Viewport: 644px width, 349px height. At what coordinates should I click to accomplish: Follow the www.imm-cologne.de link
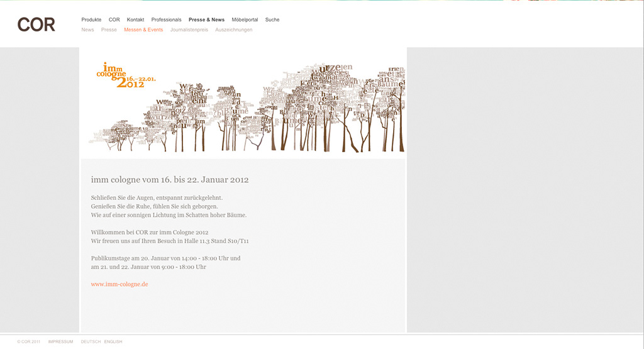(x=119, y=284)
